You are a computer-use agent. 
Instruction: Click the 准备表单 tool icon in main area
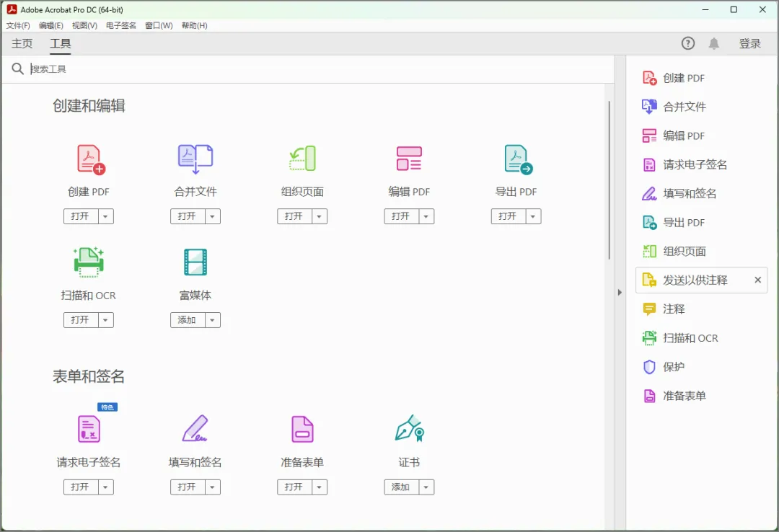click(302, 429)
